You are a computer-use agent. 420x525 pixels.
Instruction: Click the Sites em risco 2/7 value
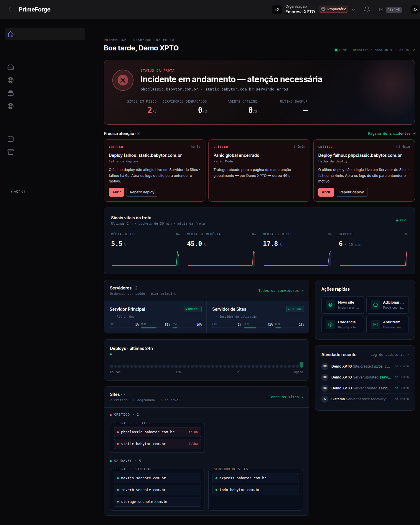coord(152,111)
